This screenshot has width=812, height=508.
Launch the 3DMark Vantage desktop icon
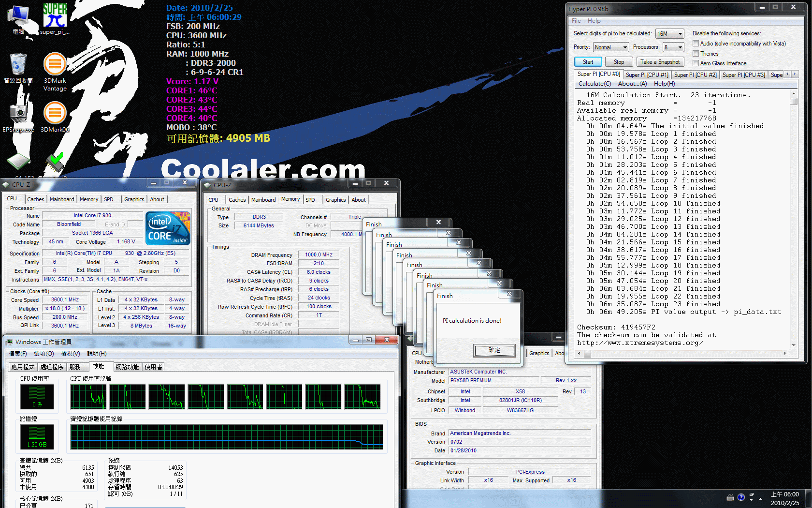coord(55,72)
